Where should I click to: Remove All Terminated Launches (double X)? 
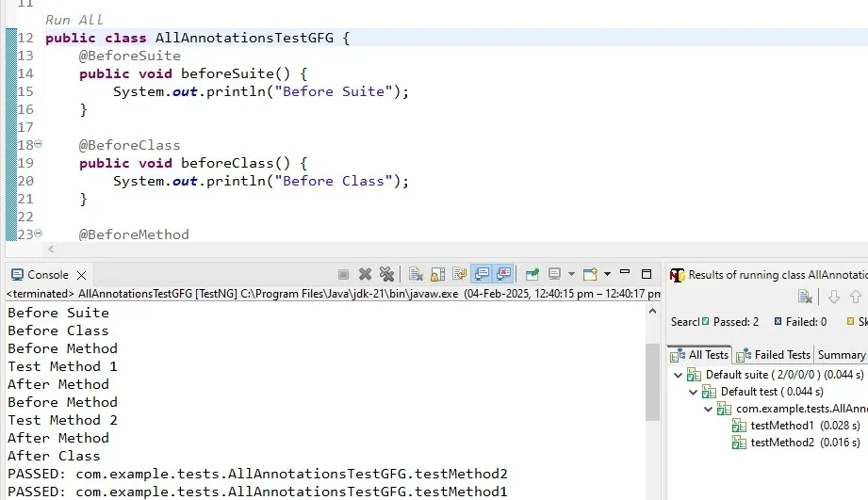386,274
